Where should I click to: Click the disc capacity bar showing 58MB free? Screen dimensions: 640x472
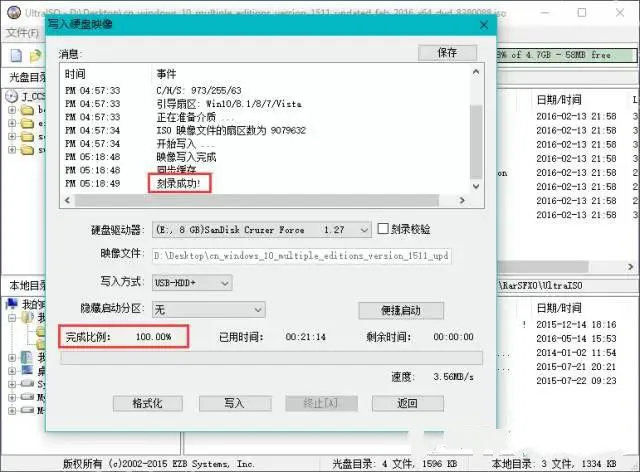[567, 55]
